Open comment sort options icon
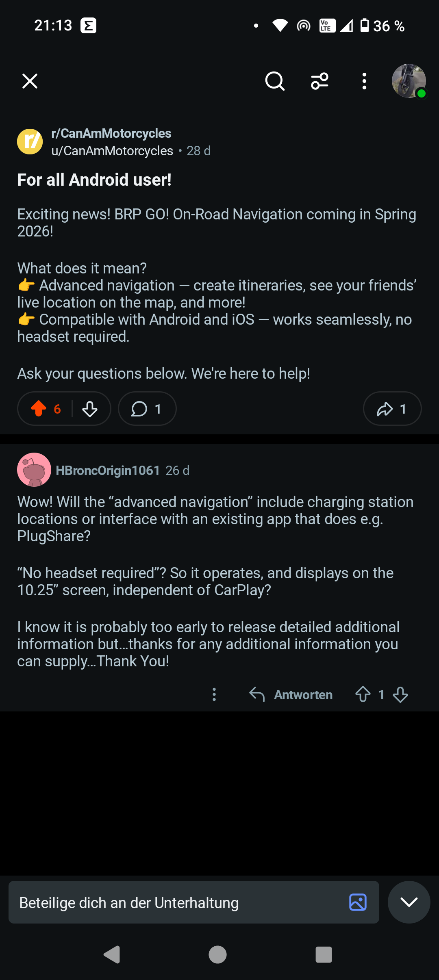Image resolution: width=439 pixels, height=980 pixels. (319, 81)
